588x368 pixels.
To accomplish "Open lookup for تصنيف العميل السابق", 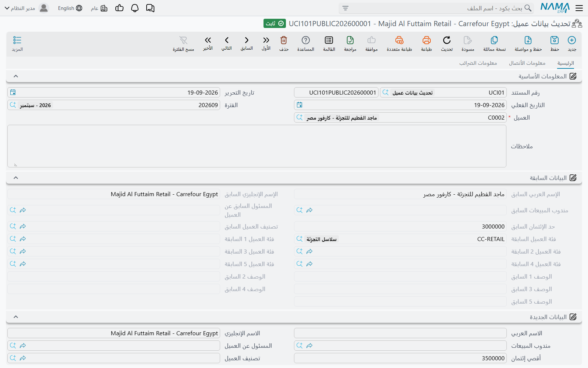I will pos(13,226).
